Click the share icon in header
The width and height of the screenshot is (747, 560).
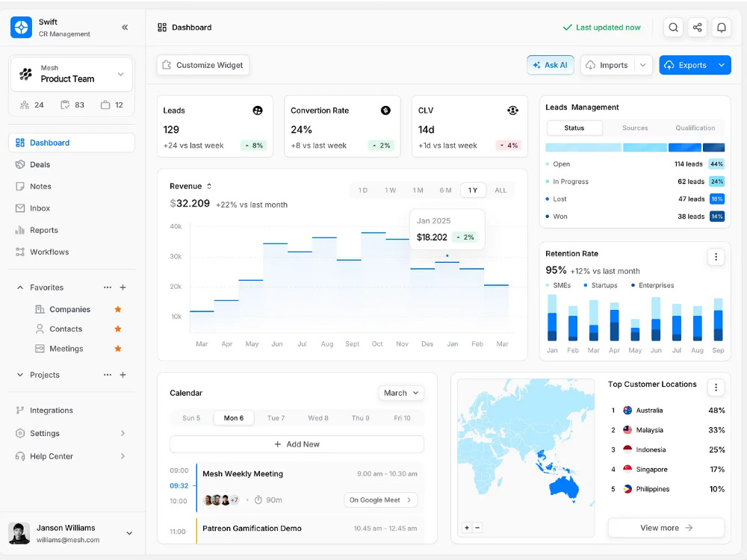pos(697,27)
